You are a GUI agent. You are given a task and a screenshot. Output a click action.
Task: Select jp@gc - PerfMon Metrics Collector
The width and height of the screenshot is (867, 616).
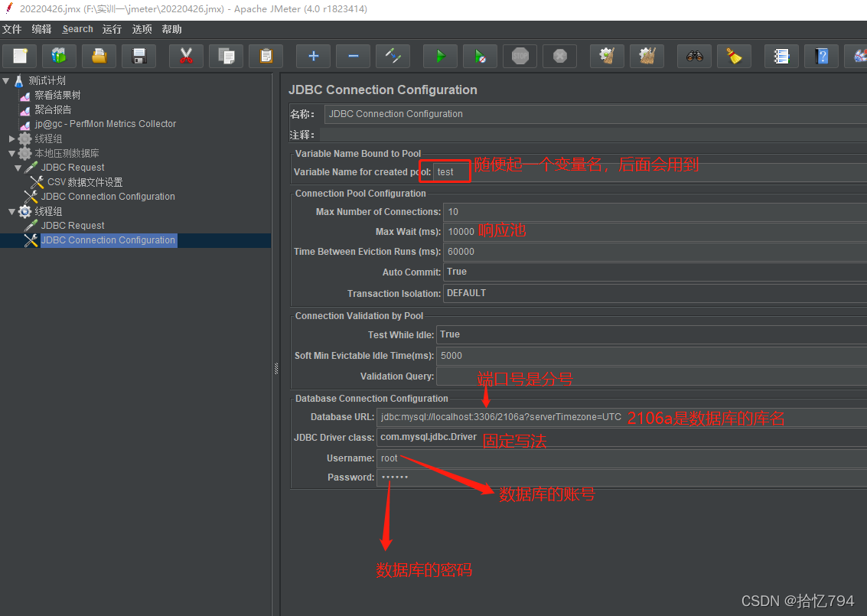click(x=106, y=124)
